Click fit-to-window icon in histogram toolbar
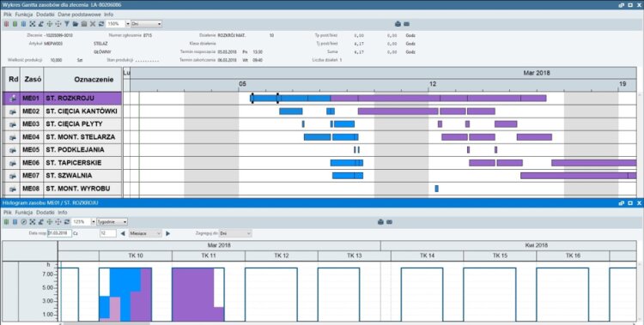The width and height of the screenshot is (644, 325). [x=32, y=221]
